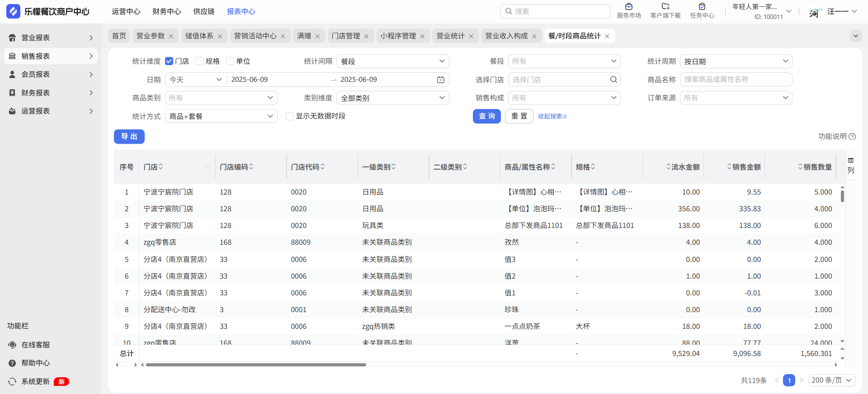Screen dimensions: 868x394
Task: Click the 营业报表 sidebar icon
Action: (12, 38)
